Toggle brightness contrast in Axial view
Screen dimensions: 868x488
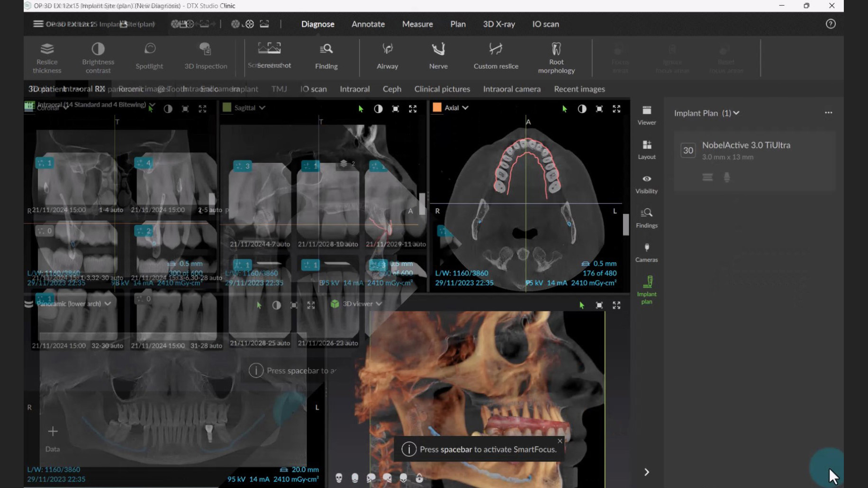(x=582, y=108)
